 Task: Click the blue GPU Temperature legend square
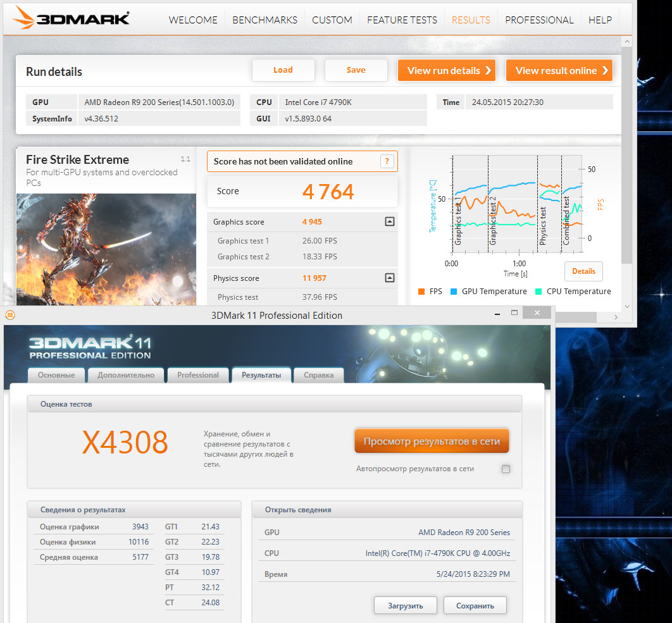pos(454,292)
